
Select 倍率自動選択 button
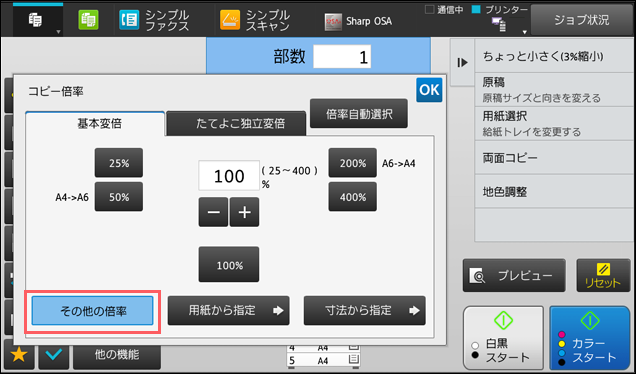[359, 114]
